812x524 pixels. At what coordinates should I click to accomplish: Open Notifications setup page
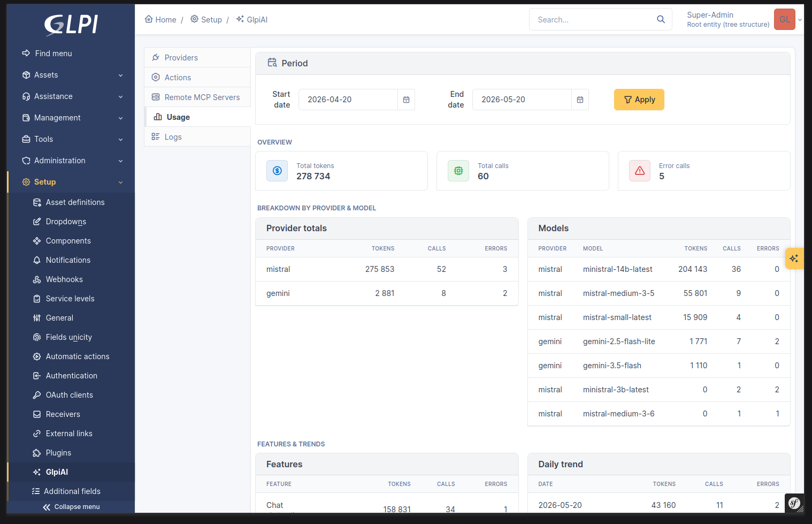(x=72, y=260)
